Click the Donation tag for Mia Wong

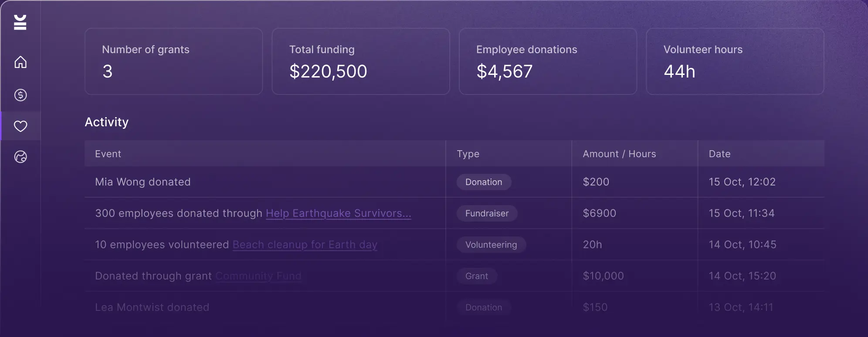[x=484, y=182]
